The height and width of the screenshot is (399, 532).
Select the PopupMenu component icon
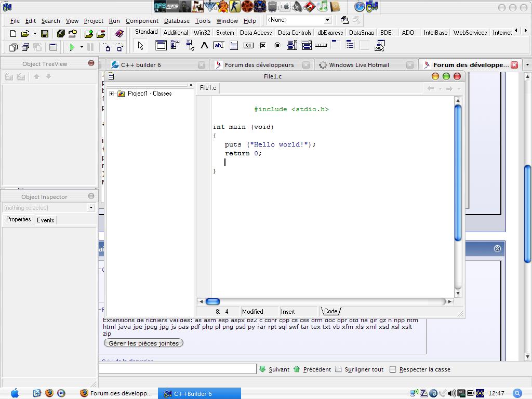[x=190, y=45]
